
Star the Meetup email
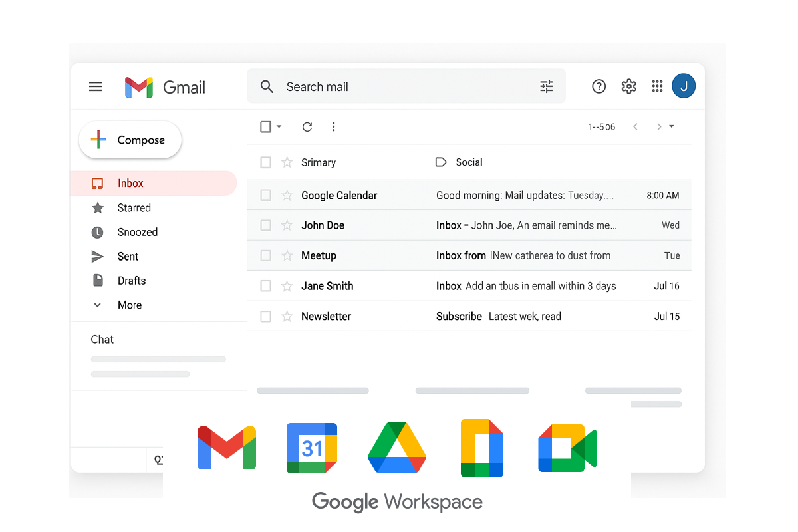coord(287,256)
